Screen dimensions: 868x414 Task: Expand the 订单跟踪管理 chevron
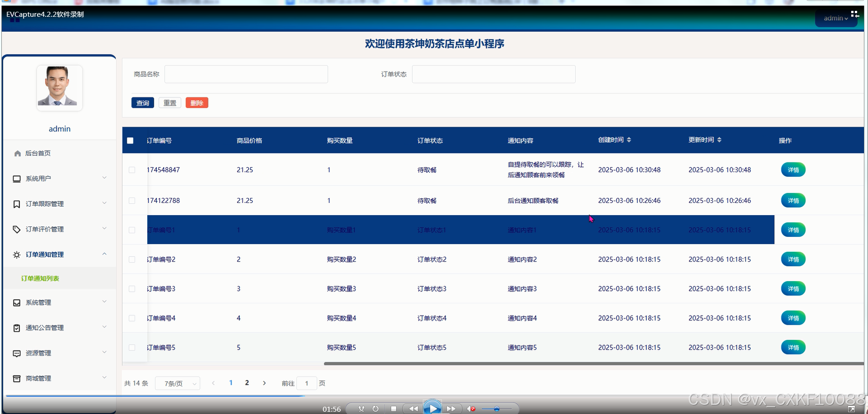pyautogui.click(x=104, y=203)
